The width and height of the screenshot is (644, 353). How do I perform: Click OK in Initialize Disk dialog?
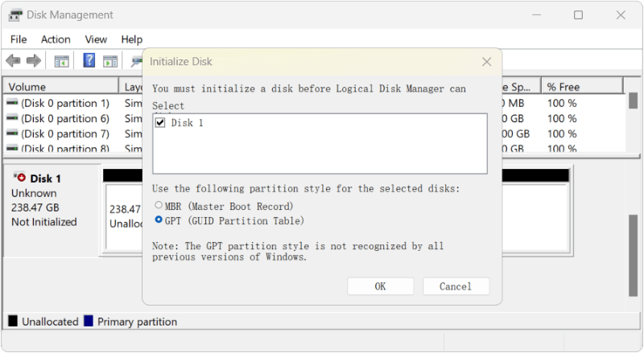coord(380,286)
